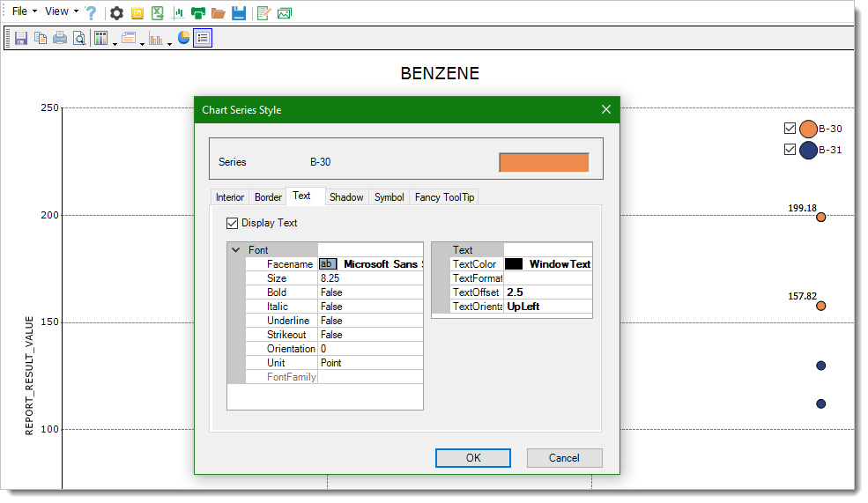Close the Chart Series Style dialog
The image size is (868, 503).
click(606, 109)
